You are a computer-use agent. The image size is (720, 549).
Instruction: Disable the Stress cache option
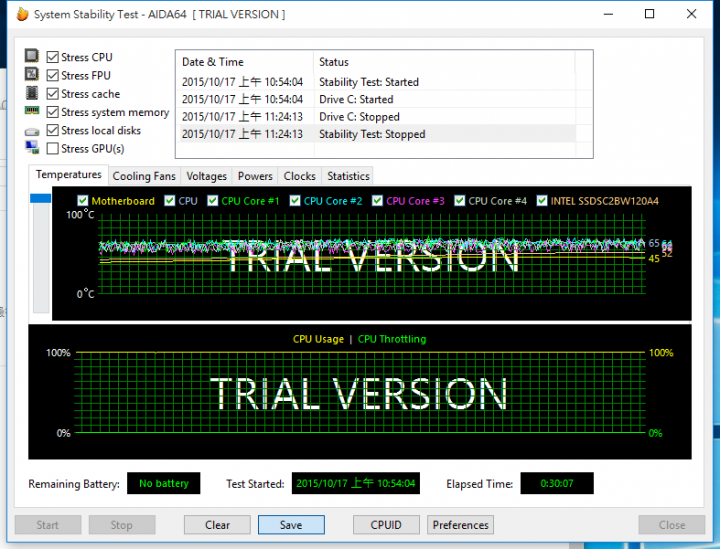(x=53, y=94)
